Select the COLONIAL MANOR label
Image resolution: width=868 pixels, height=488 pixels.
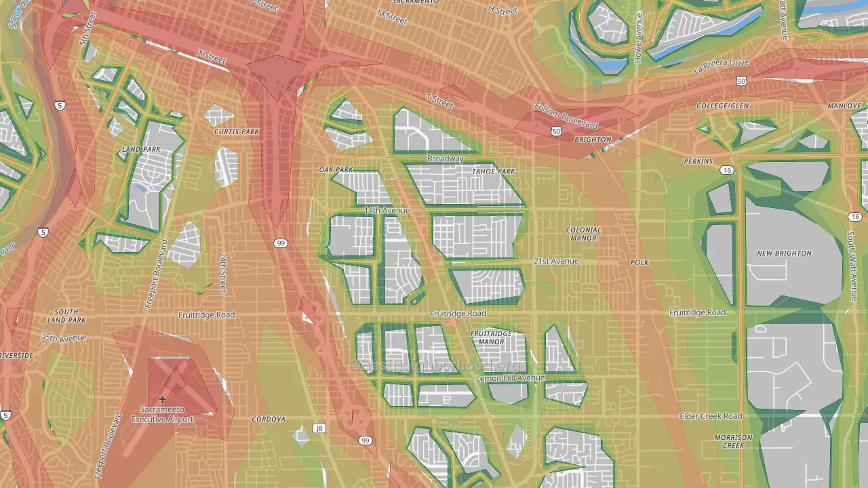click(583, 234)
